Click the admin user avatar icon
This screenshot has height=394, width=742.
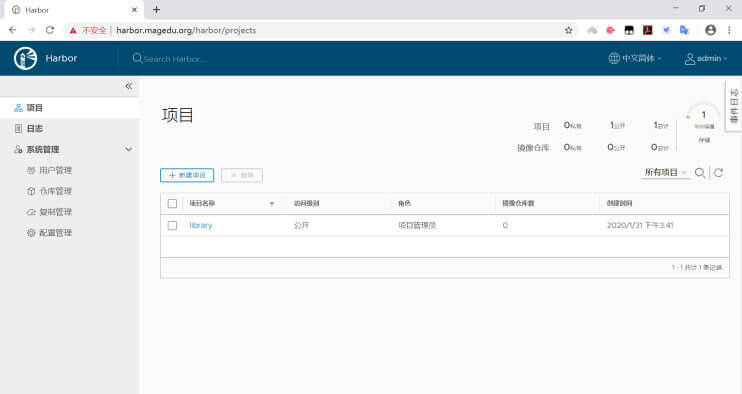[x=690, y=59]
